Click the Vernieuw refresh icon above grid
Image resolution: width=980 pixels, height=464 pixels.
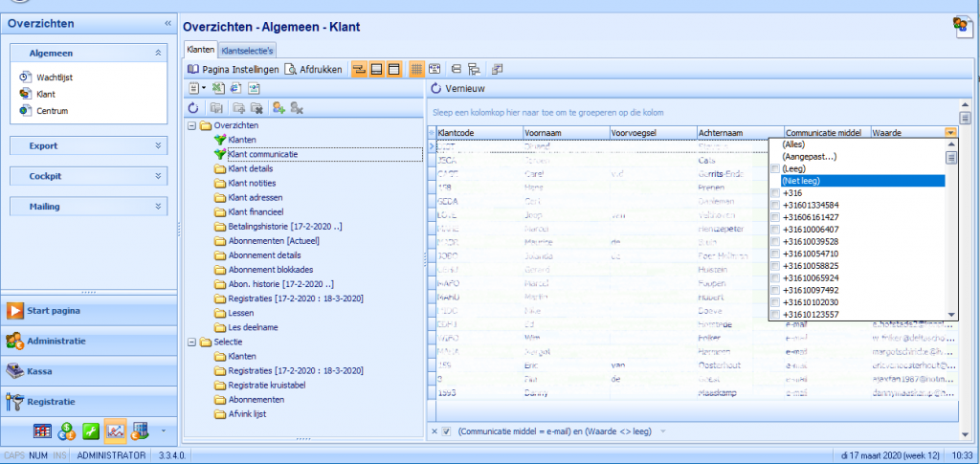pyautogui.click(x=436, y=88)
